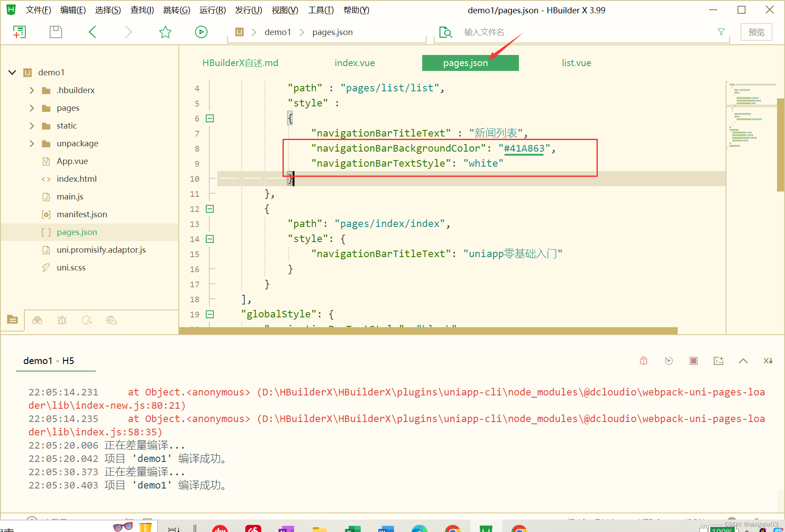Open the Select menu

pos(108,10)
